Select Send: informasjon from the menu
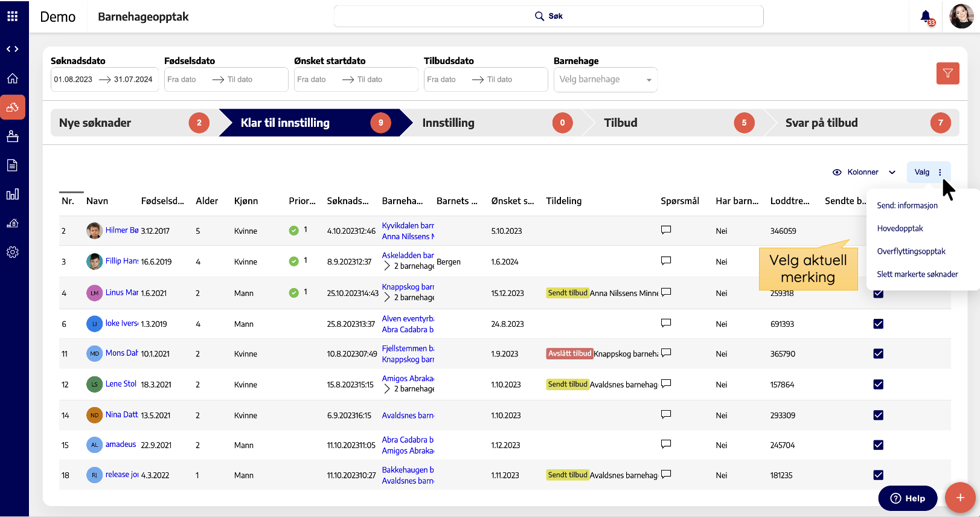This screenshot has height=517, width=980. 908,205
